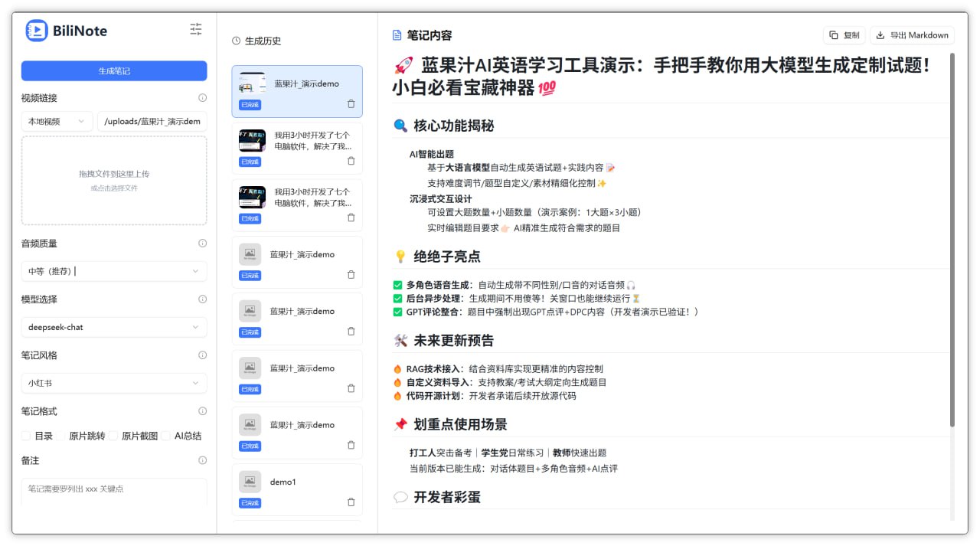Click the BiliNote logo icon

(36, 31)
